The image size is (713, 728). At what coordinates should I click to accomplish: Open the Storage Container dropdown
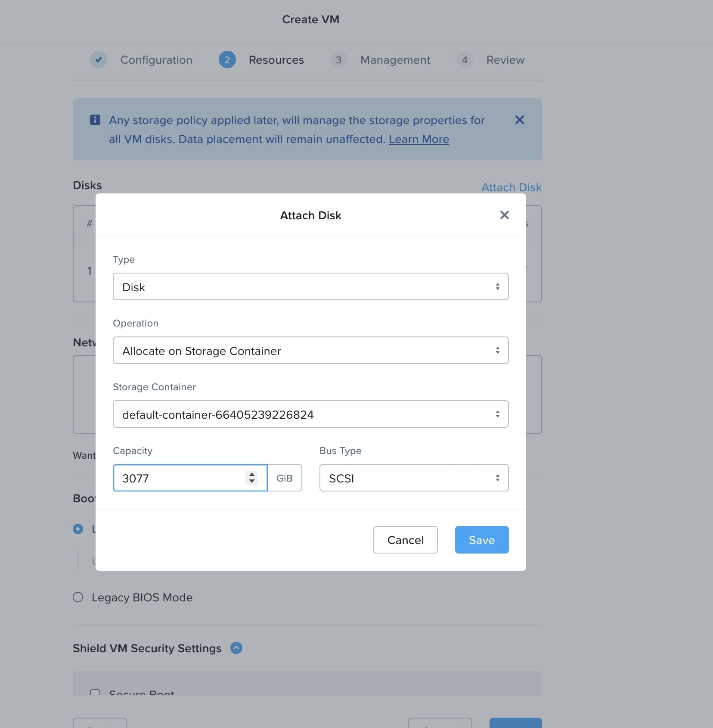coord(310,414)
